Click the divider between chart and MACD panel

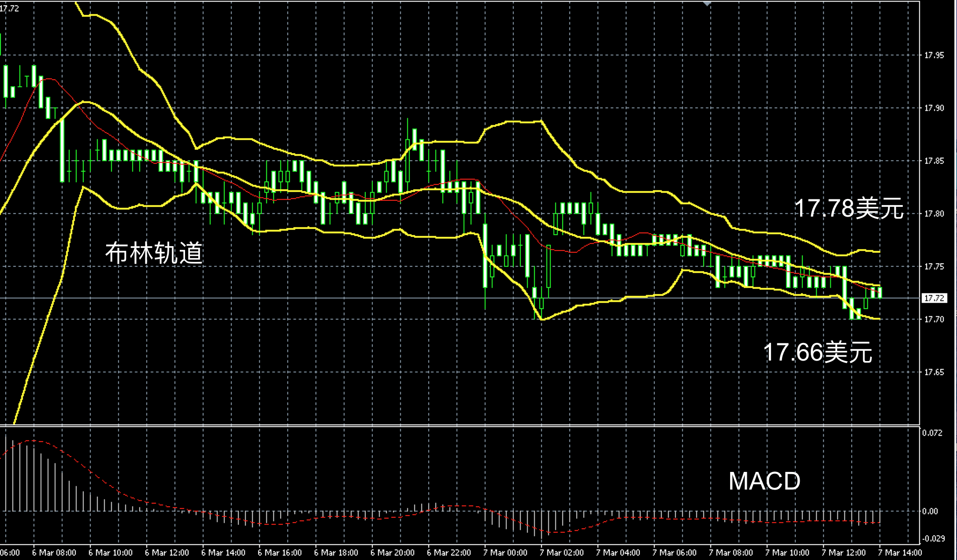[x=441, y=425]
